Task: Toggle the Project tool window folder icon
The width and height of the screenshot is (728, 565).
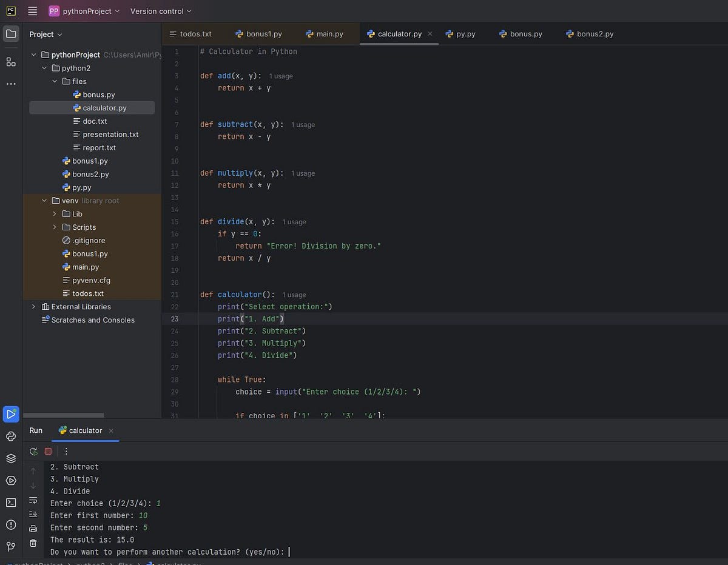Action: tap(11, 34)
